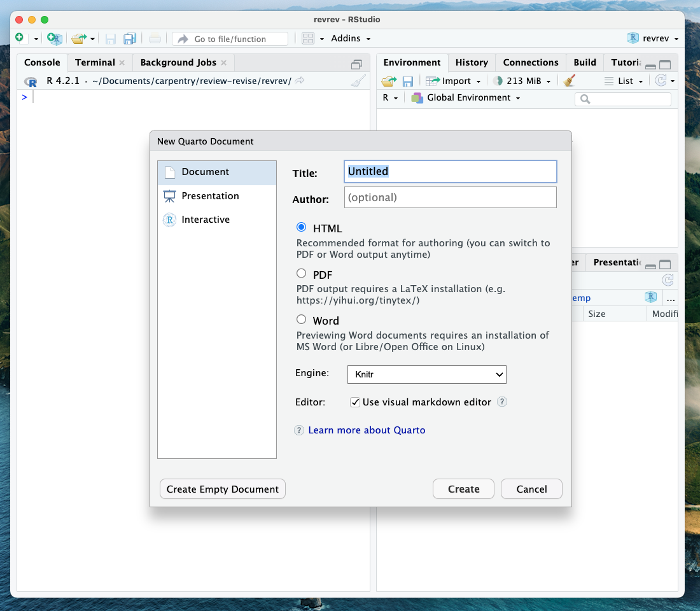700x611 pixels.
Task: Save workspace with the Environment floppy icon
Action: [x=407, y=81]
